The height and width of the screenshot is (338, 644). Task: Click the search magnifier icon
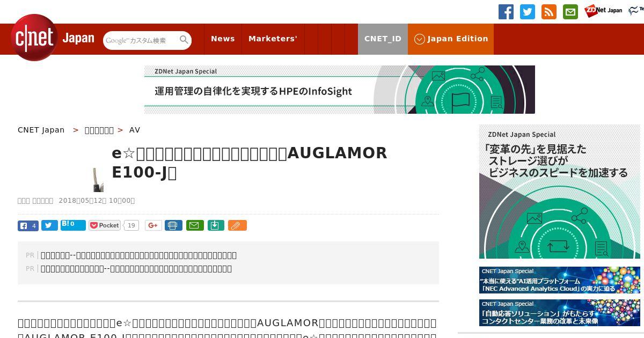(184, 40)
